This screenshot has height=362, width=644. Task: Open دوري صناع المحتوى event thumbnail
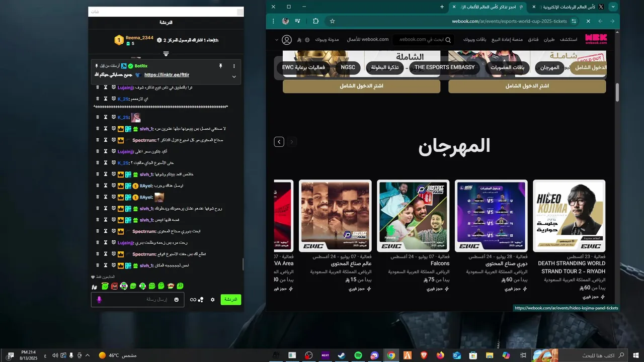tap(491, 216)
